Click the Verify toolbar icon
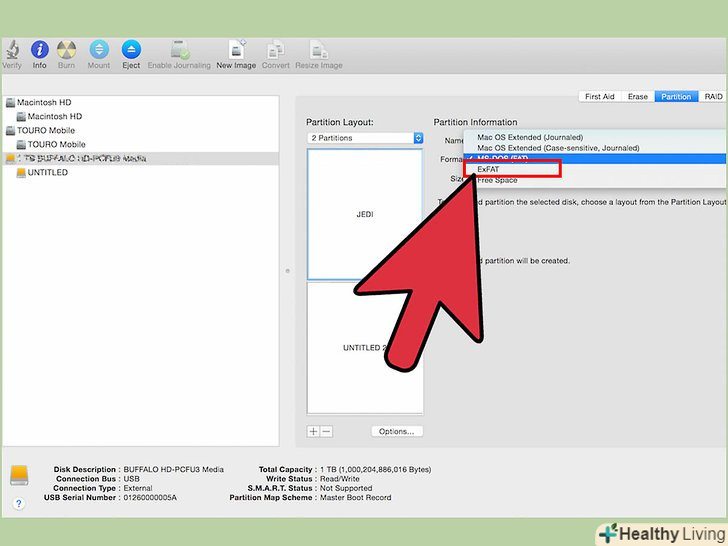 pos(12,50)
